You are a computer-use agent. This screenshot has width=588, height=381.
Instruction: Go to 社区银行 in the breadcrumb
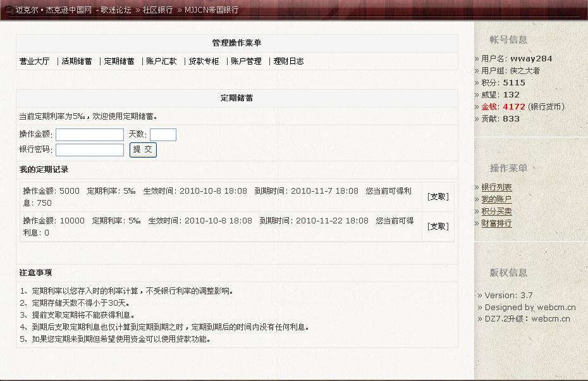click(x=157, y=10)
